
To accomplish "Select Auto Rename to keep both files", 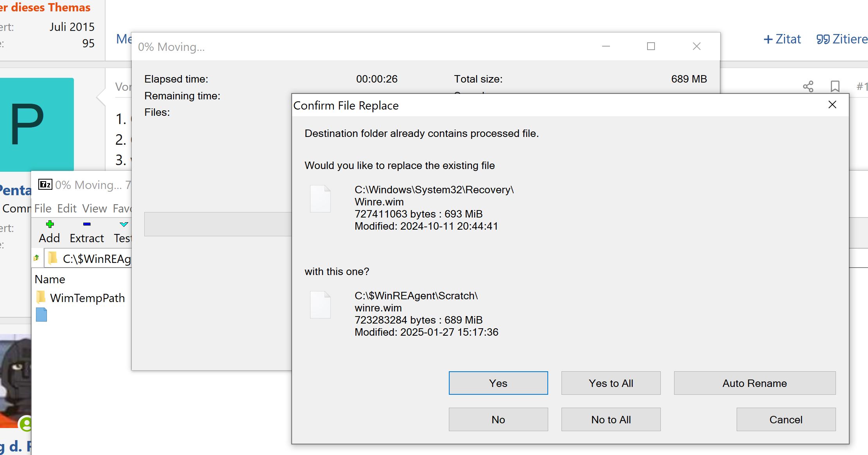I will pyautogui.click(x=755, y=383).
